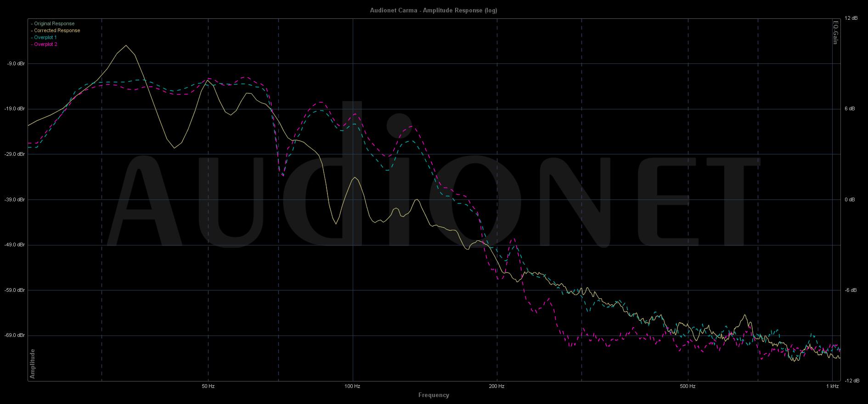Click the -6 dB EQ gain label

[850, 290]
